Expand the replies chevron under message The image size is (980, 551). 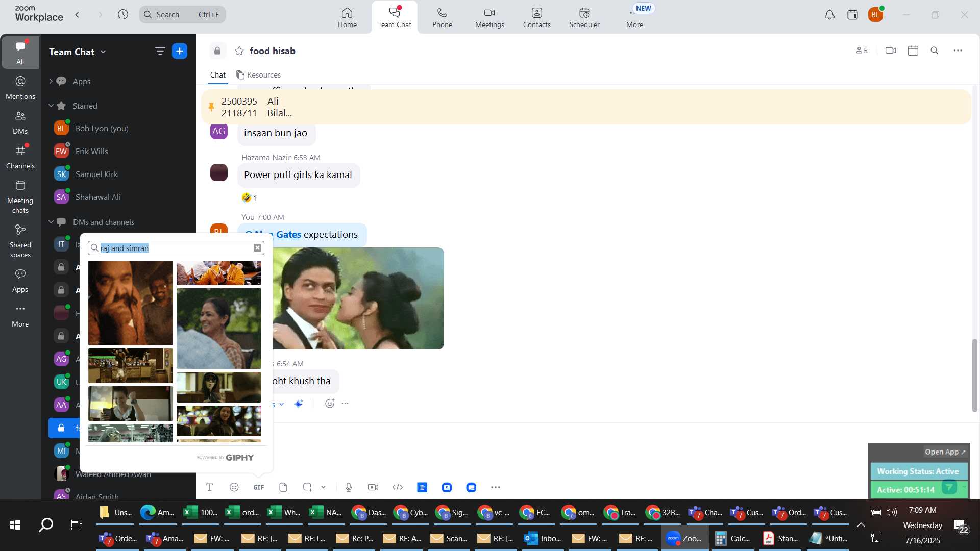pyautogui.click(x=281, y=404)
